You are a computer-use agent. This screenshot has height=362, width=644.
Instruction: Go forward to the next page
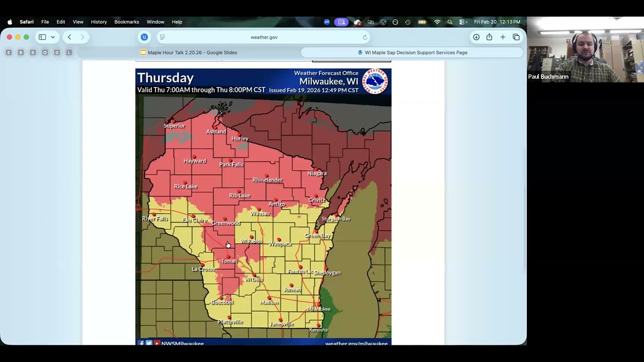tap(83, 37)
